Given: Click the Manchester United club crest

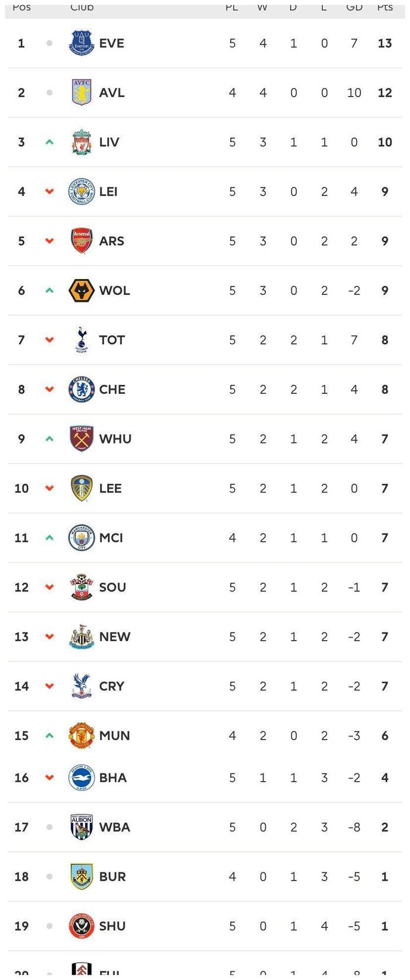Looking at the screenshot, I should (81, 735).
